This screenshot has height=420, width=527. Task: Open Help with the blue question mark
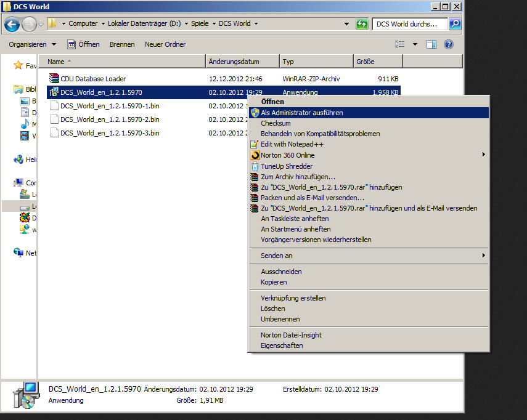pyautogui.click(x=449, y=44)
